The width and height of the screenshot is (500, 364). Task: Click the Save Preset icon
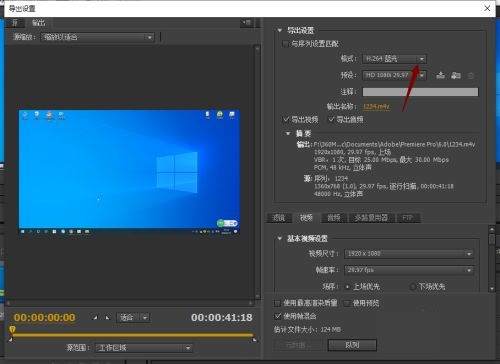(440, 75)
